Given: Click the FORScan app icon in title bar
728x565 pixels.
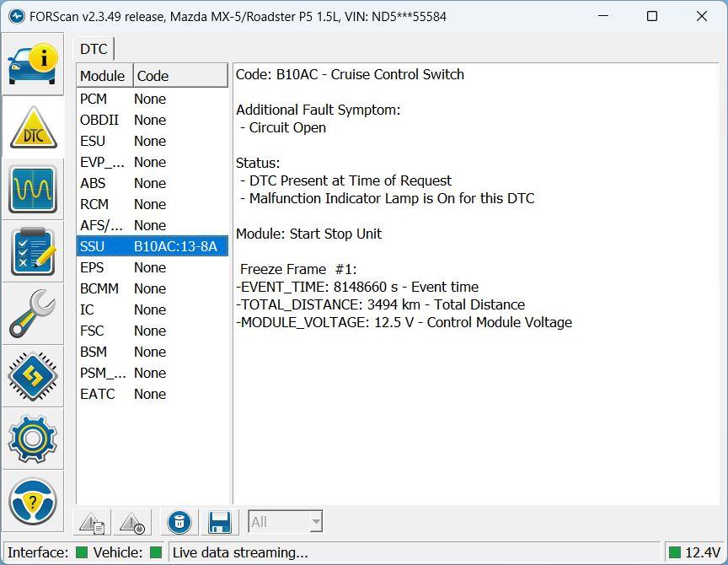Looking at the screenshot, I should [x=16, y=17].
